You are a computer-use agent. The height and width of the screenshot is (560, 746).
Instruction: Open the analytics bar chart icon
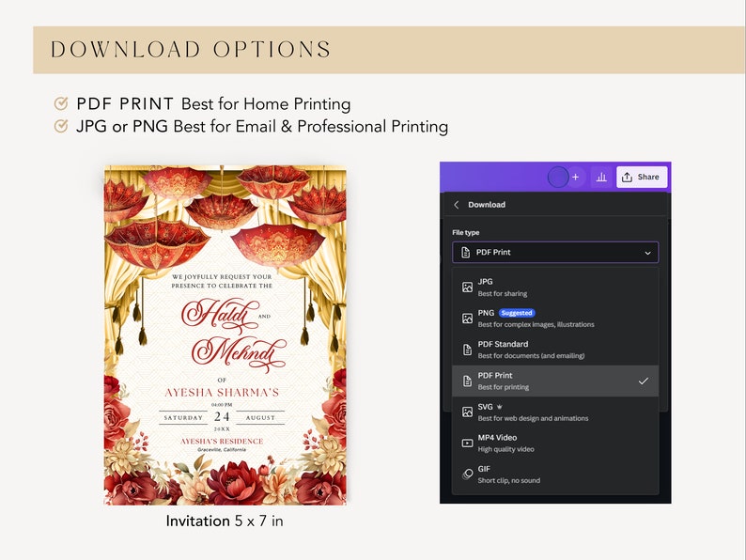coord(601,177)
